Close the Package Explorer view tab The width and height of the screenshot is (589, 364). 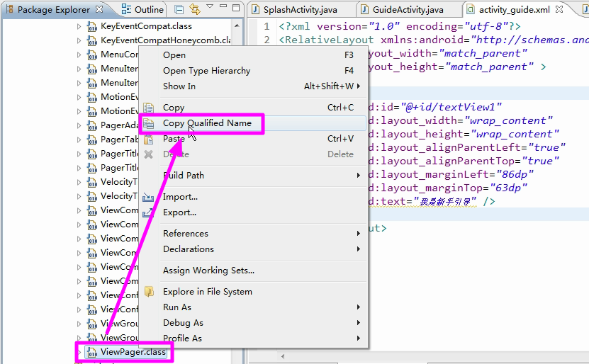[x=99, y=9]
